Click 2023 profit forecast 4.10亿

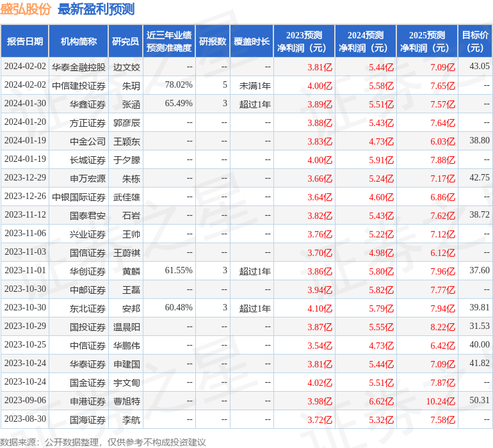[319, 308]
